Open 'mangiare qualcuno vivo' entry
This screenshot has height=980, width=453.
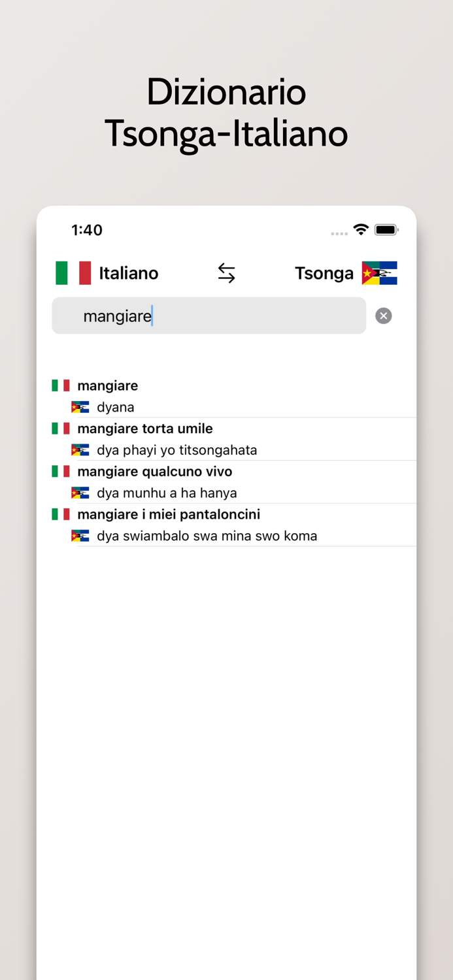[x=155, y=471]
